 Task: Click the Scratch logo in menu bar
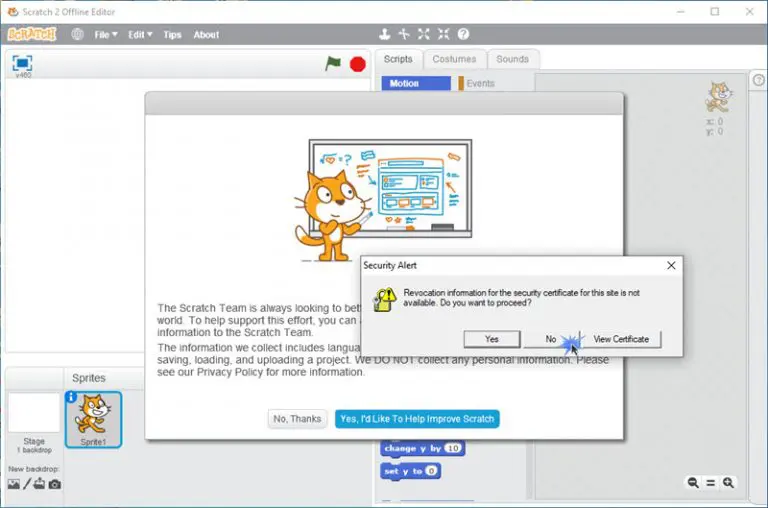[32, 34]
